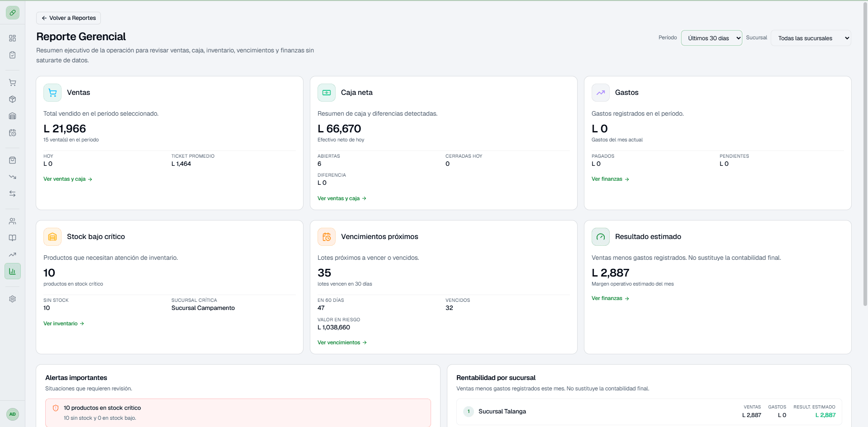The height and width of the screenshot is (427, 868).
Task: Select the active bar chart reports icon
Action: tap(13, 271)
